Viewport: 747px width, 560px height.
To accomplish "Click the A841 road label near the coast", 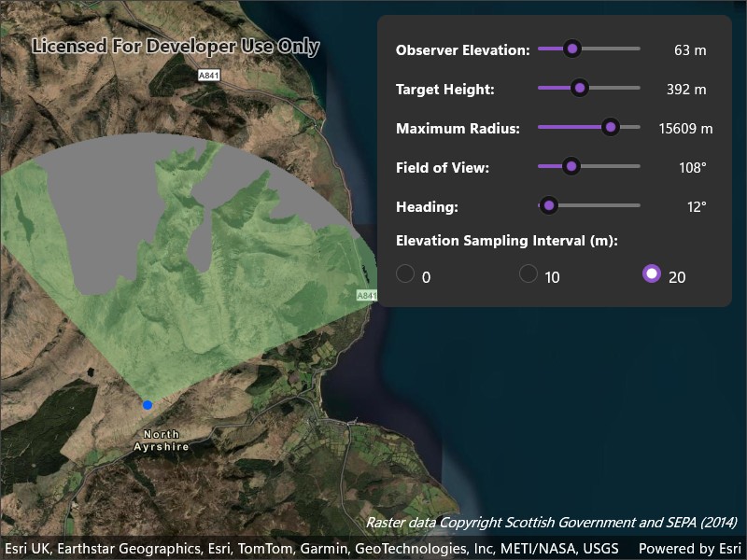I will [x=367, y=296].
